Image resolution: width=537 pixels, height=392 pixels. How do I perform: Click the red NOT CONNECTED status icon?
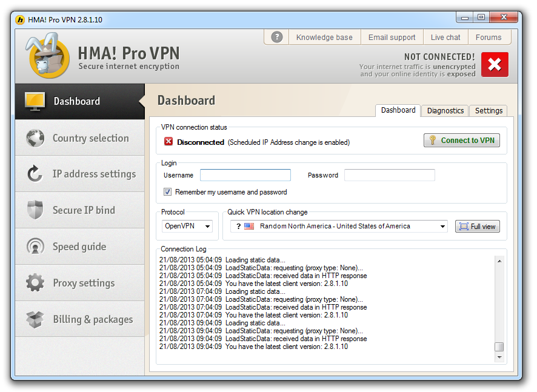tap(495, 64)
